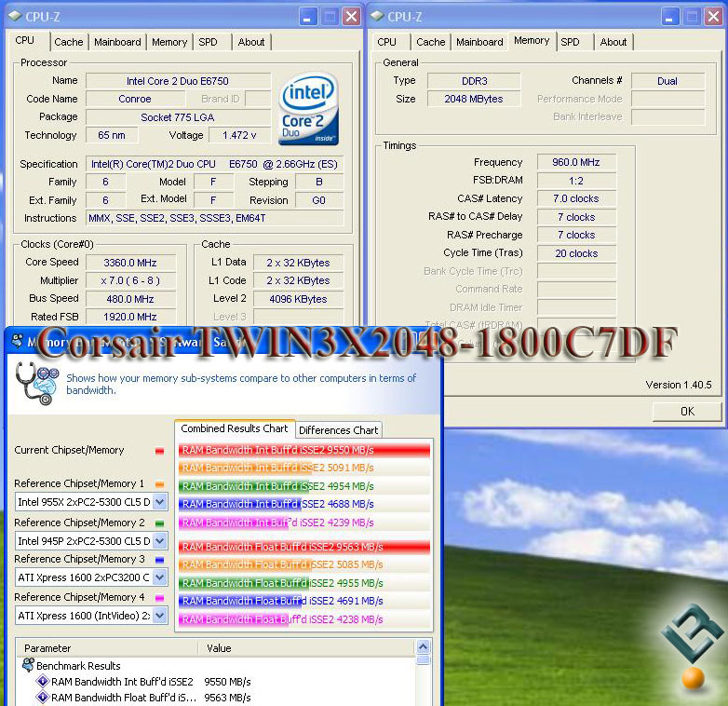Viewport: 728px width, 706px height.
Task: Click green RAM Bandwidth Int 4954 MB/s bar
Action: click(x=304, y=486)
